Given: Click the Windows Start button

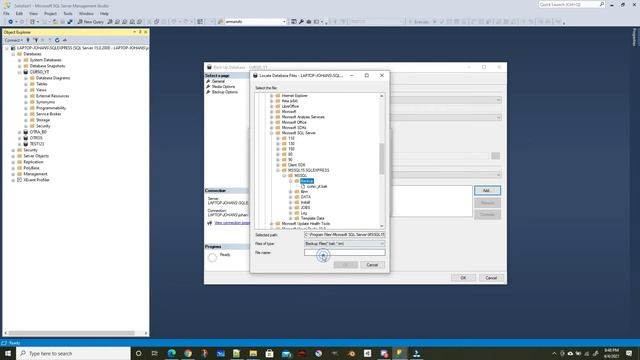Looking at the screenshot, I should (x=8, y=353).
